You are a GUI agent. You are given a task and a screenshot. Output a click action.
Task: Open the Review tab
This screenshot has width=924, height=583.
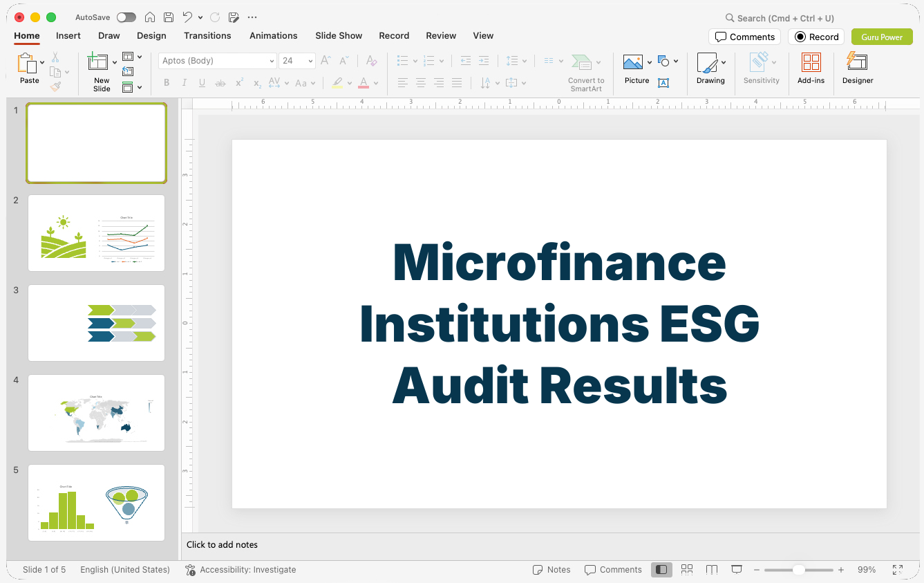point(441,36)
